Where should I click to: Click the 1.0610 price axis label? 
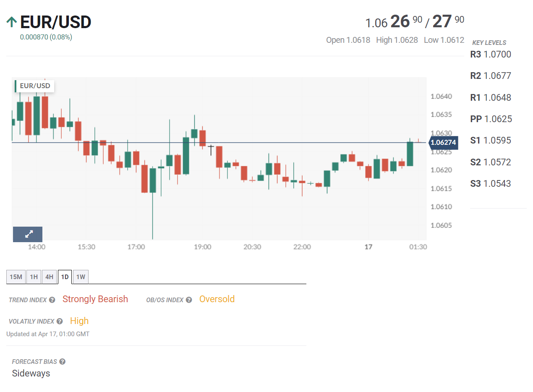coord(441,207)
